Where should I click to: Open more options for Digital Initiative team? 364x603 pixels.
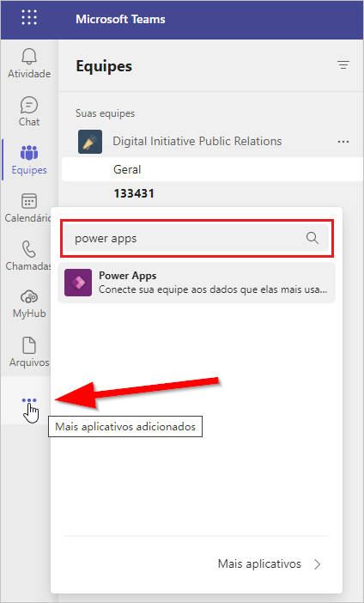point(343,142)
